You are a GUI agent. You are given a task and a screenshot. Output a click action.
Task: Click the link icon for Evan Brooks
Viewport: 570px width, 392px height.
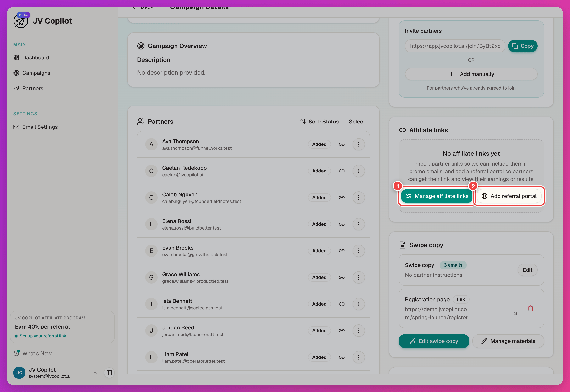[x=342, y=251]
